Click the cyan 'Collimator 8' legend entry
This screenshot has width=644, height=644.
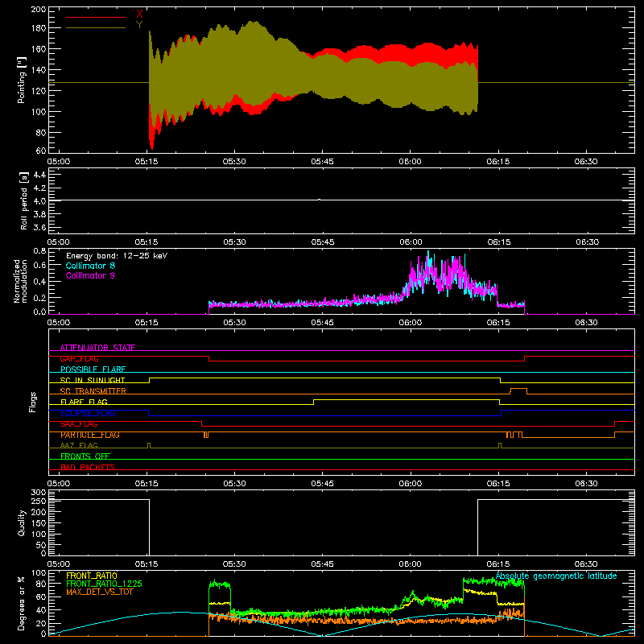click(90, 266)
